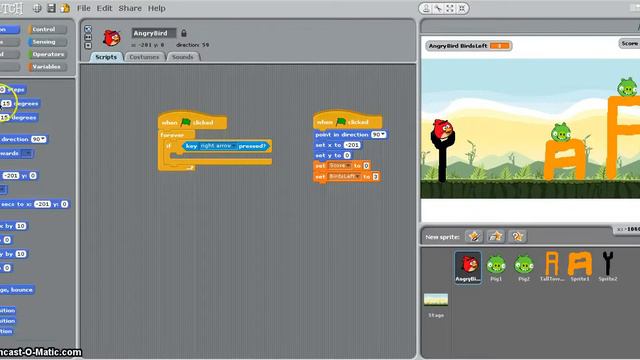Screen dimensions: 640x360
Task: Click the value field of set Score to
Action: [x=366, y=166]
